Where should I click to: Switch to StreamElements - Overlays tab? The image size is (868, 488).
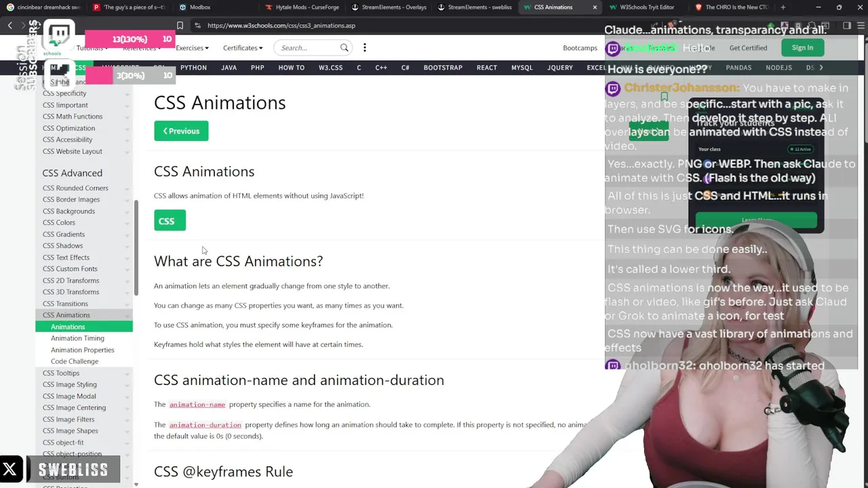(x=389, y=7)
